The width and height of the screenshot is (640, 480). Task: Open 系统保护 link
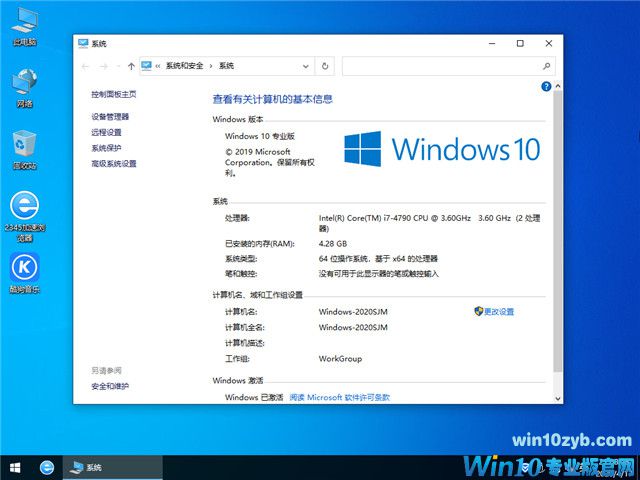coord(106,148)
